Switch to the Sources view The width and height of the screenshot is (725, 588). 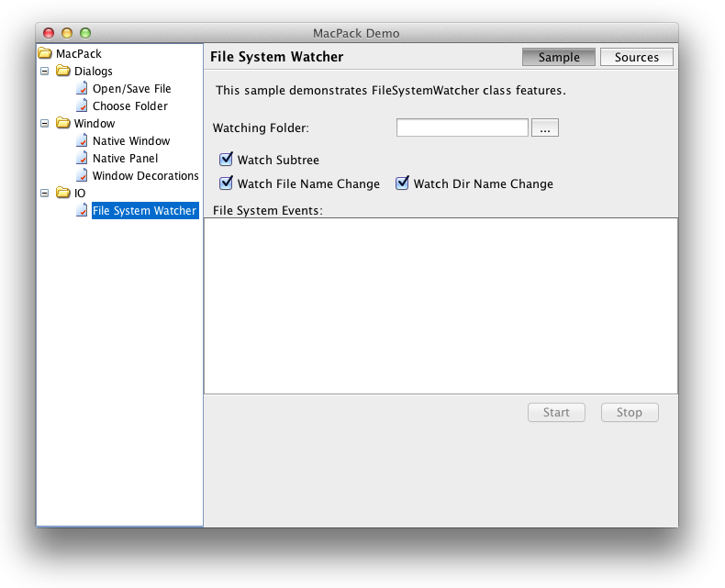coord(637,57)
